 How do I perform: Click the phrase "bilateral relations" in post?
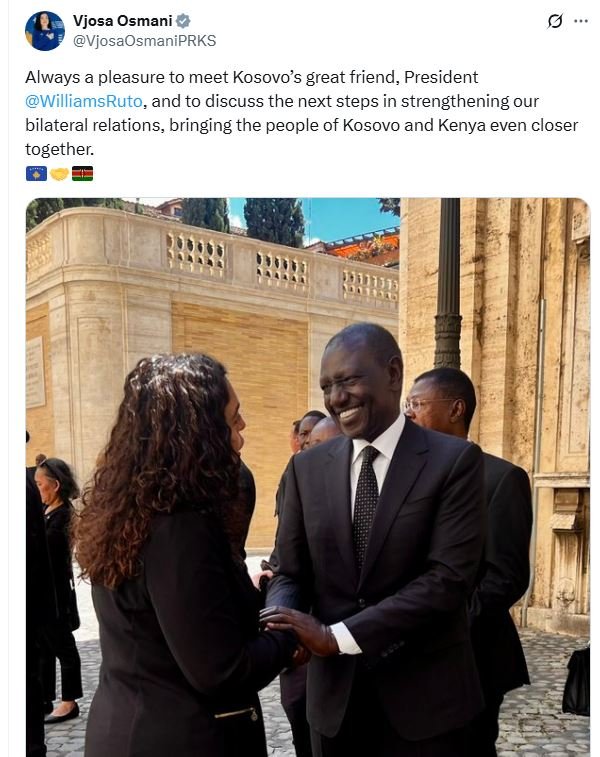(93, 126)
